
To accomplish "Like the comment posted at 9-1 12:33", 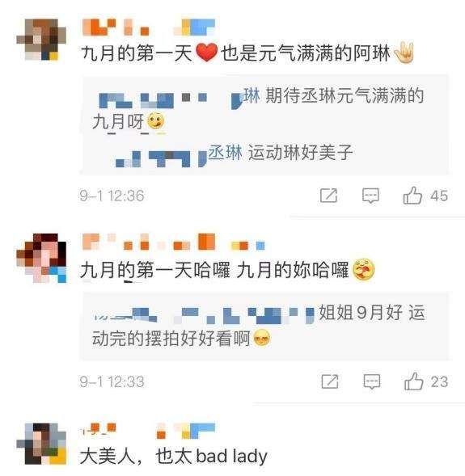I will 414,381.
